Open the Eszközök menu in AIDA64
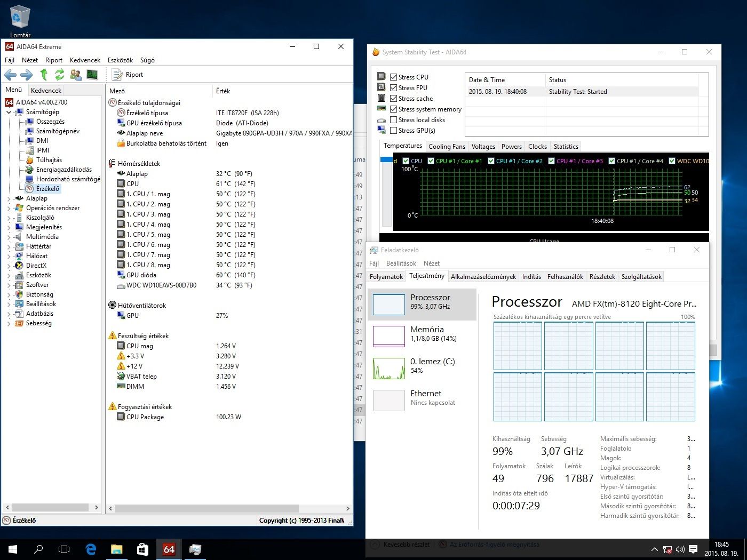This screenshot has width=747, height=560. click(120, 60)
